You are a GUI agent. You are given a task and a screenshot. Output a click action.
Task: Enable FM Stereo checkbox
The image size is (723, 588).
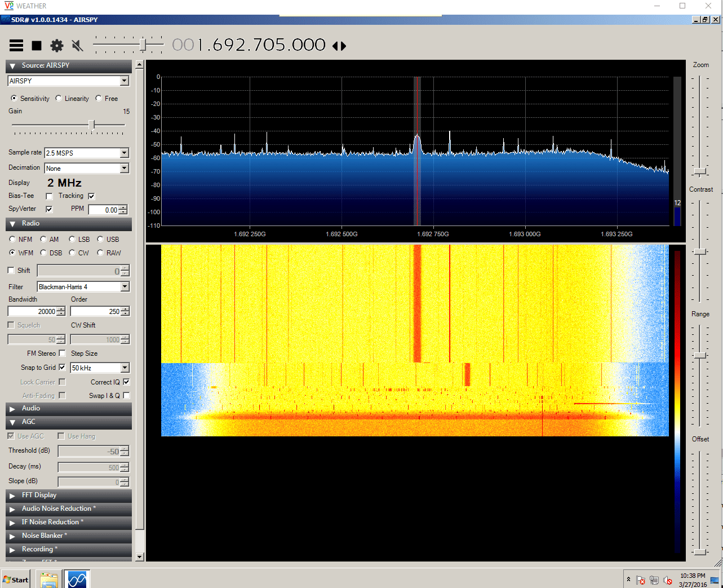(62, 353)
